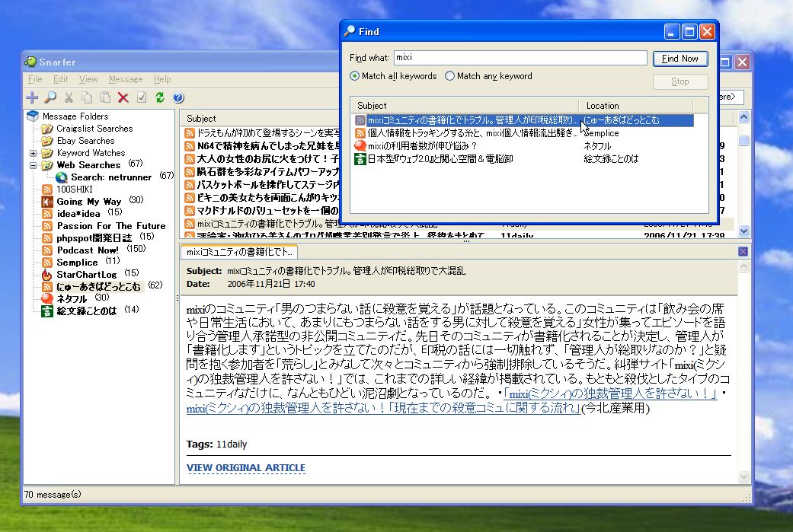Select the mixiコミュニティの書籍化 message tab
The height and width of the screenshot is (532, 793).
click(239, 252)
